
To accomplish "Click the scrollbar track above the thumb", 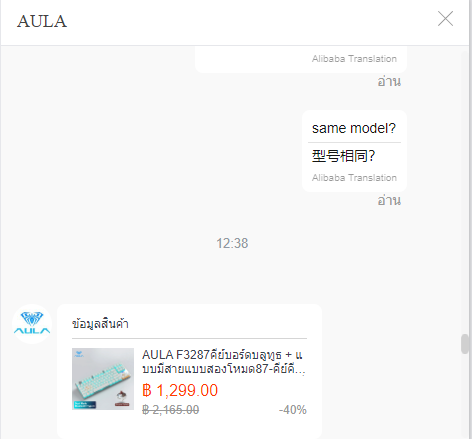I will coord(465,190).
